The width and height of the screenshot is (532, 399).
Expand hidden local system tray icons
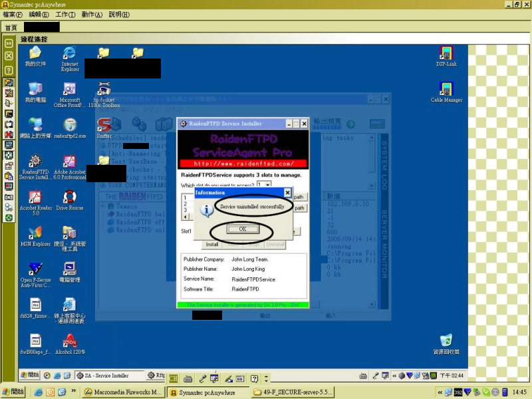pyautogui.click(x=440, y=392)
